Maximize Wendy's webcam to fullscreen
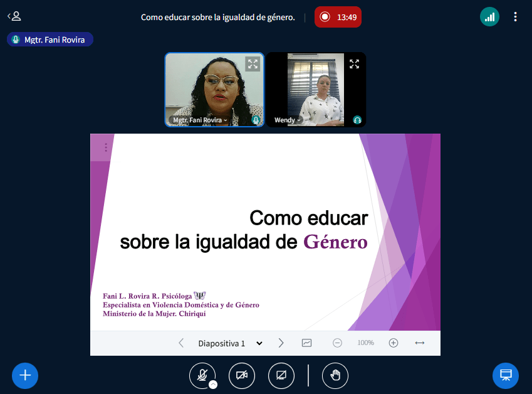This screenshot has height=394, width=532. (x=354, y=64)
